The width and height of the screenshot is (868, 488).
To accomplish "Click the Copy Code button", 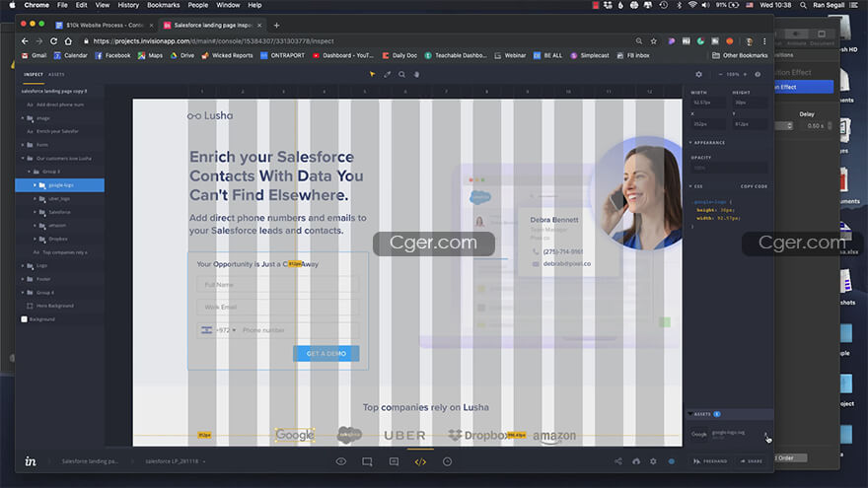I will tap(754, 186).
